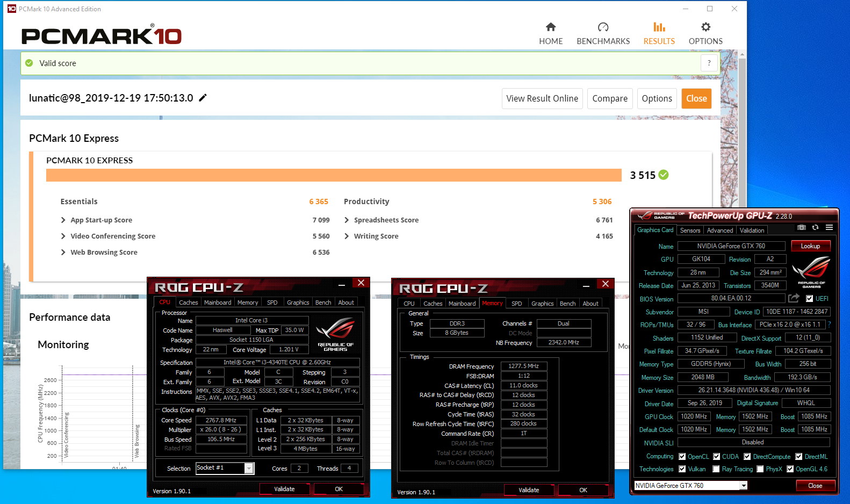Click the Essentials score 6 365
850x504 pixels.
click(x=319, y=201)
